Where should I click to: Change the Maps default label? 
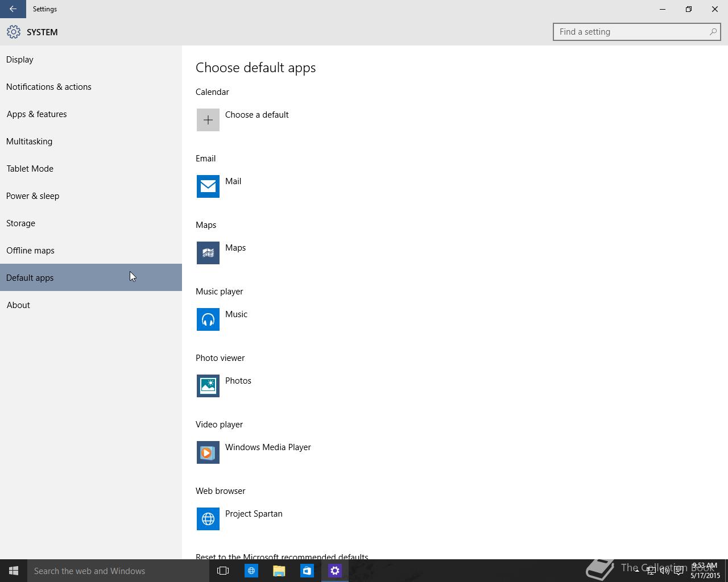[x=235, y=248]
